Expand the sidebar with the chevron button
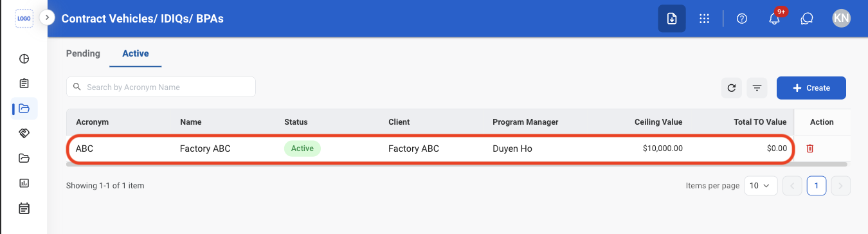868x234 pixels. (x=47, y=18)
